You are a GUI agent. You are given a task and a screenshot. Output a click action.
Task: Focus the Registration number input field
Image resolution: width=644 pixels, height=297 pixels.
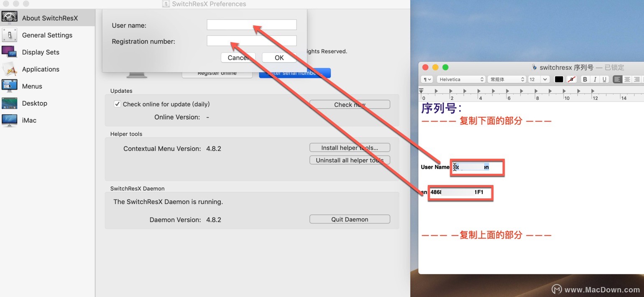(252, 41)
